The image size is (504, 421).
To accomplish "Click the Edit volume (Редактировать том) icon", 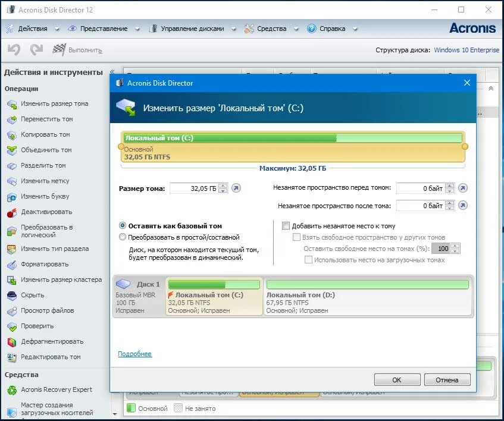I will coord(12,357).
